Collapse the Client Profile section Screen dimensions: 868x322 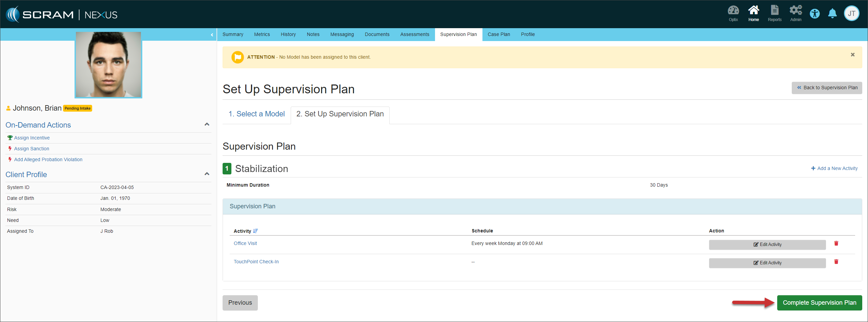click(x=207, y=174)
